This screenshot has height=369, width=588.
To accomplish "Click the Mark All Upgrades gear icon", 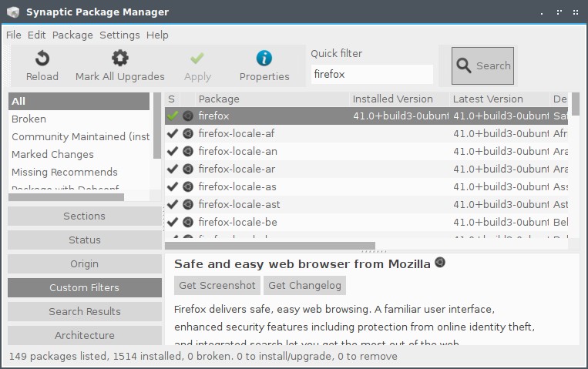I will click(x=120, y=58).
